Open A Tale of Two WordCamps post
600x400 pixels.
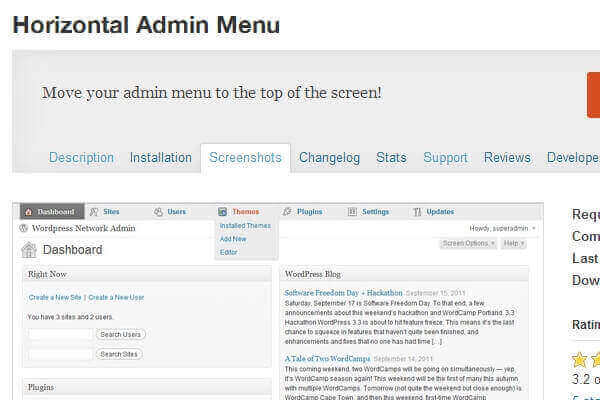tap(327, 359)
